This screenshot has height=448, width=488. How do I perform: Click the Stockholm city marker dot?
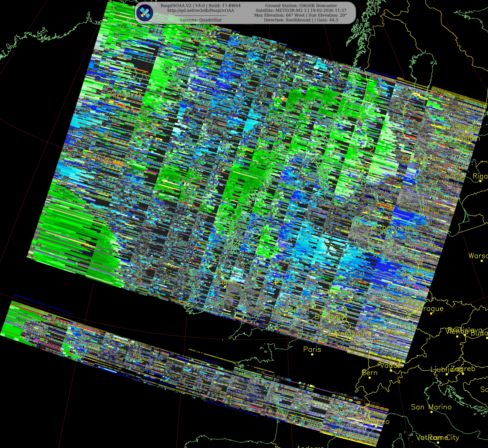click(x=421, y=163)
